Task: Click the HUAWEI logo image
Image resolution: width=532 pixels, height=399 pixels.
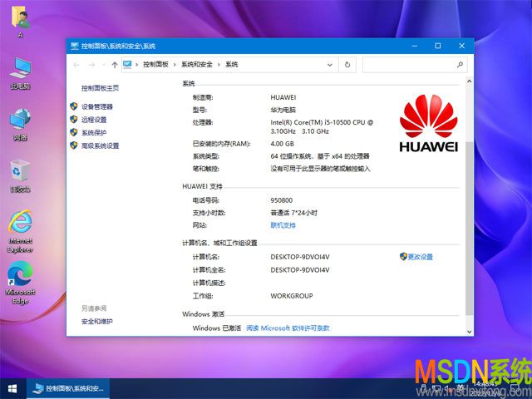Action: [x=429, y=123]
